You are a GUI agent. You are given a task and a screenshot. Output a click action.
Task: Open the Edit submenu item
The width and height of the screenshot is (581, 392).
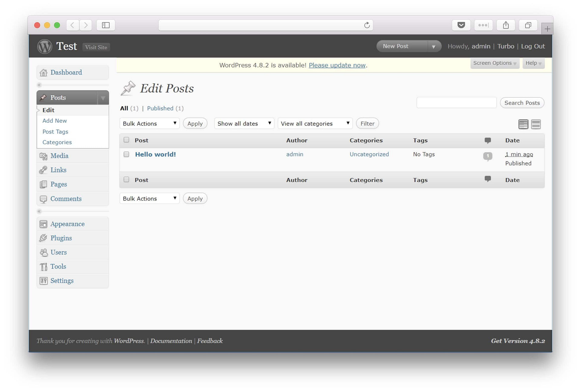(x=48, y=110)
